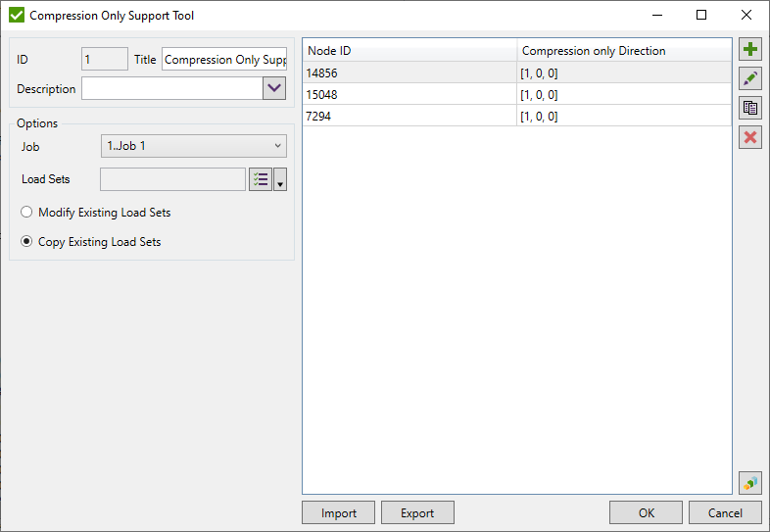Click the Load Sets checklist select icon
The width and height of the screenshot is (770, 532).
coord(261,179)
